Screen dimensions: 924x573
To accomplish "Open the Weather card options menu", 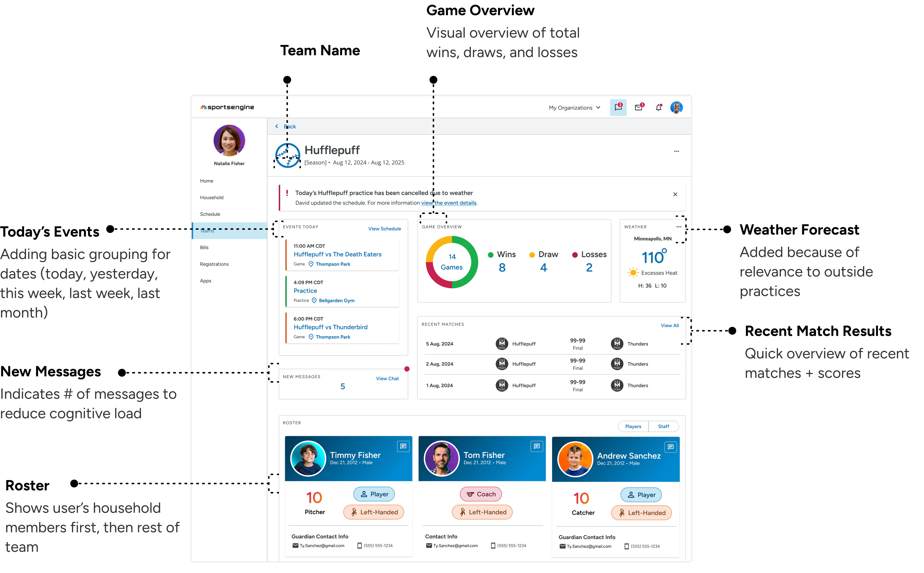I will coord(678,227).
